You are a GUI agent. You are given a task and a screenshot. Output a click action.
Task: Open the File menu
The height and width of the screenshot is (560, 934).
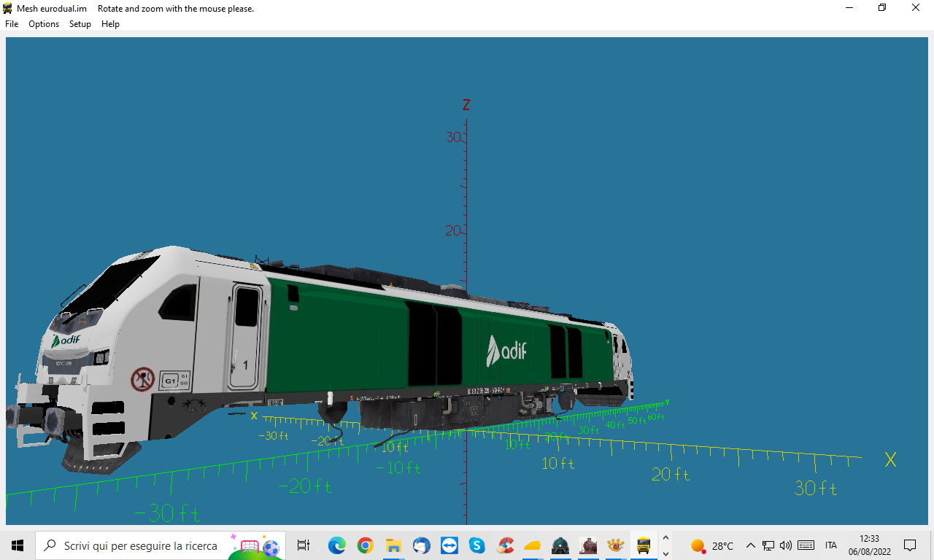(12, 24)
